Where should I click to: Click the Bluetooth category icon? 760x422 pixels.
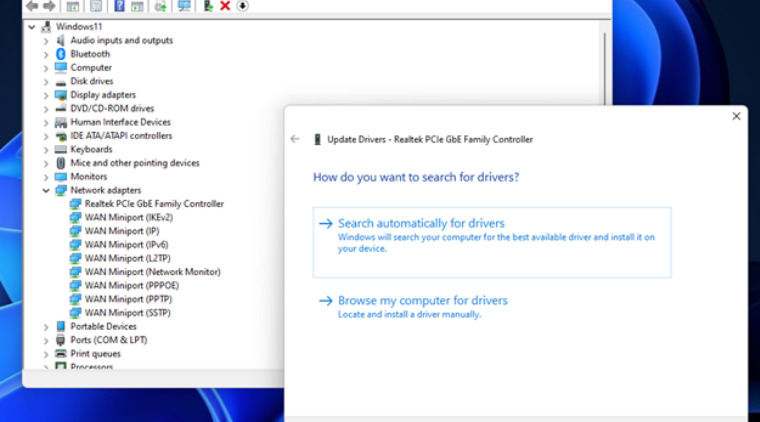tap(61, 54)
